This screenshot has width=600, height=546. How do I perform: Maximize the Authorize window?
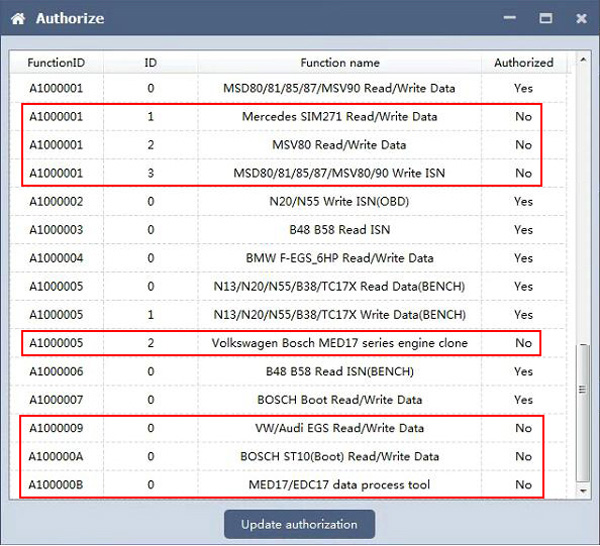click(545, 18)
